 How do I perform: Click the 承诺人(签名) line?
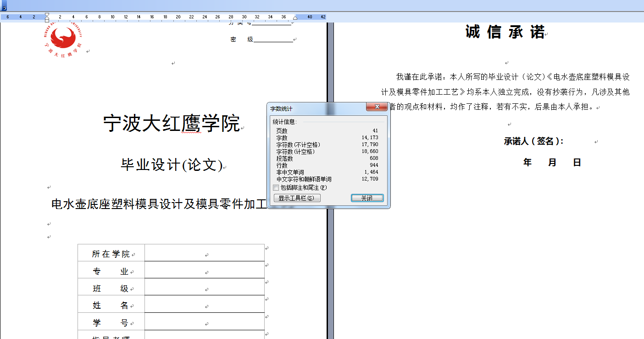coord(534,141)
